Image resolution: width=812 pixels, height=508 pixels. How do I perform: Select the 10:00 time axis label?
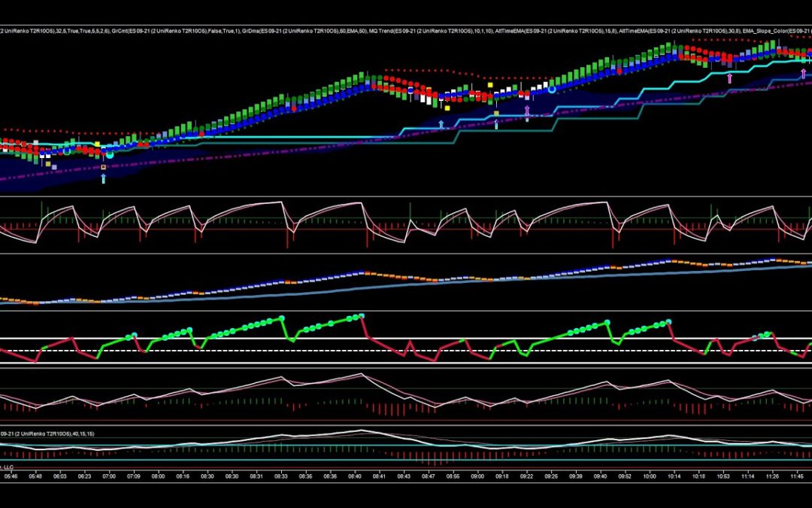coord(650,476)
